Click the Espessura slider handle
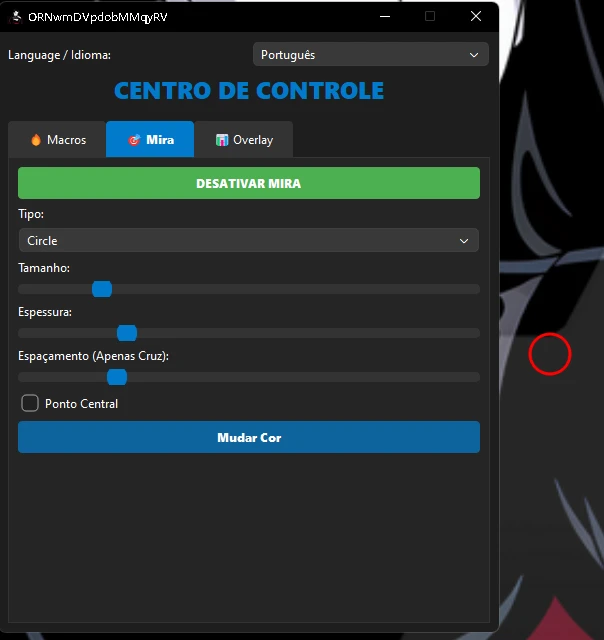 127,333
